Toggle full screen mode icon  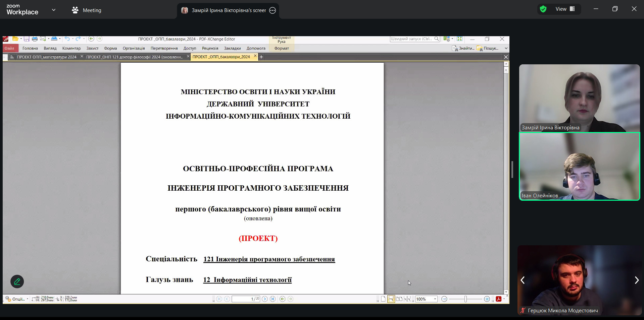click(x=459, y=39)
